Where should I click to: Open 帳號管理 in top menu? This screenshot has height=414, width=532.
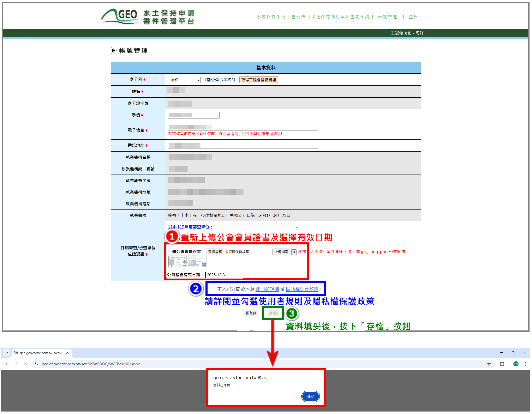[387, 17]
